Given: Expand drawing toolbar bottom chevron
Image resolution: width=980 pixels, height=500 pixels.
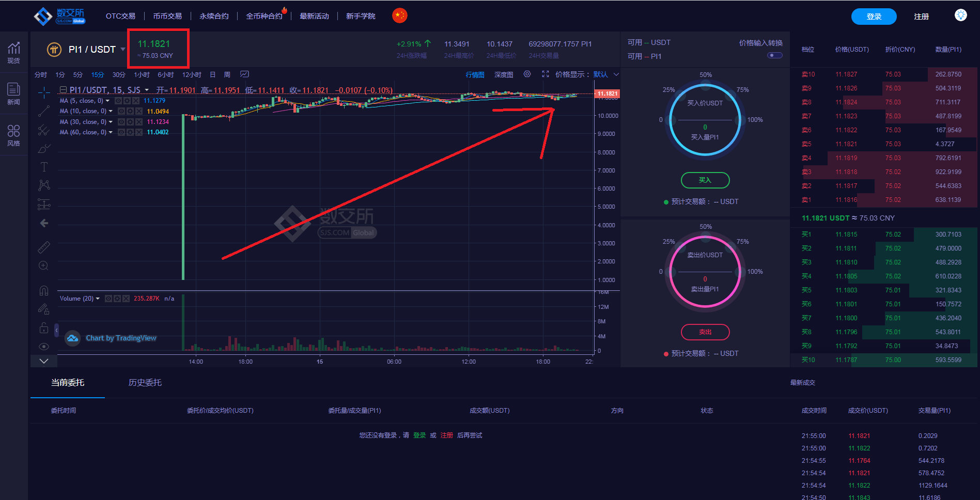Looking at the screenshot, I should pos(44,361).
